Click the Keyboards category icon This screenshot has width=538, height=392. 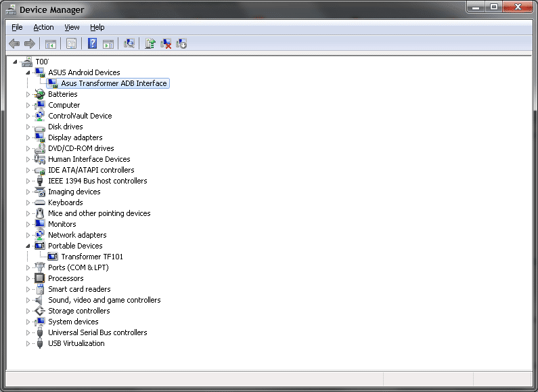pos(40,202)
